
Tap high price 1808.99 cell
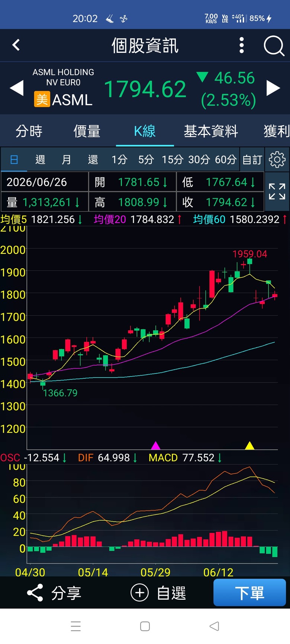[x=132, y=202]
